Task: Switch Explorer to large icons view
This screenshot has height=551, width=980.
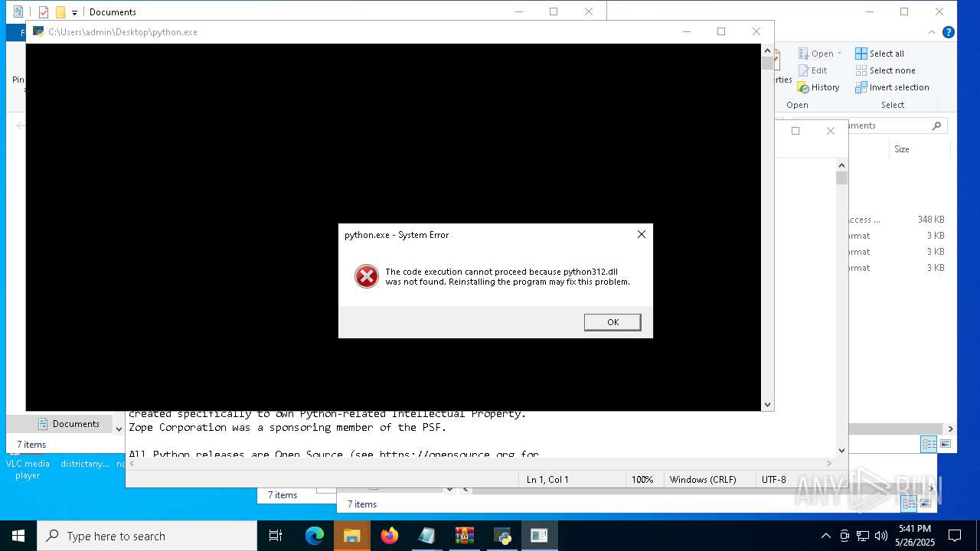Action: coord(946,444)
